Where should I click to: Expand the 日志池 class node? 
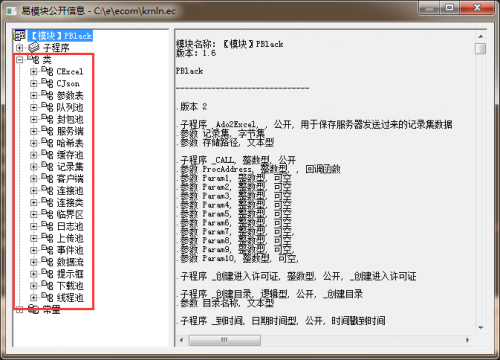pyautogui.click(x=33, y=226)
